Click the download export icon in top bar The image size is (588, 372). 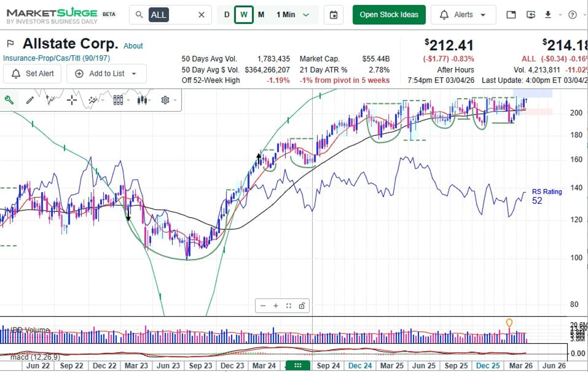[548, 15]
